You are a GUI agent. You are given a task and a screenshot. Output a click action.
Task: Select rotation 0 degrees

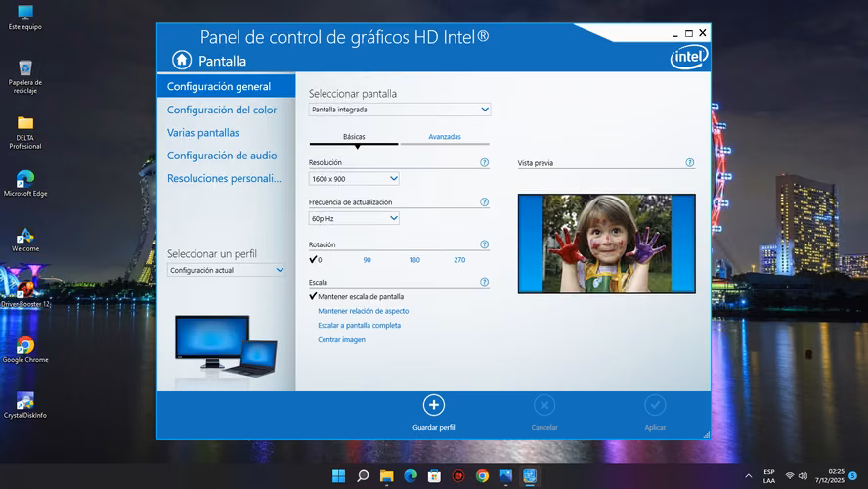pos(316,260)
